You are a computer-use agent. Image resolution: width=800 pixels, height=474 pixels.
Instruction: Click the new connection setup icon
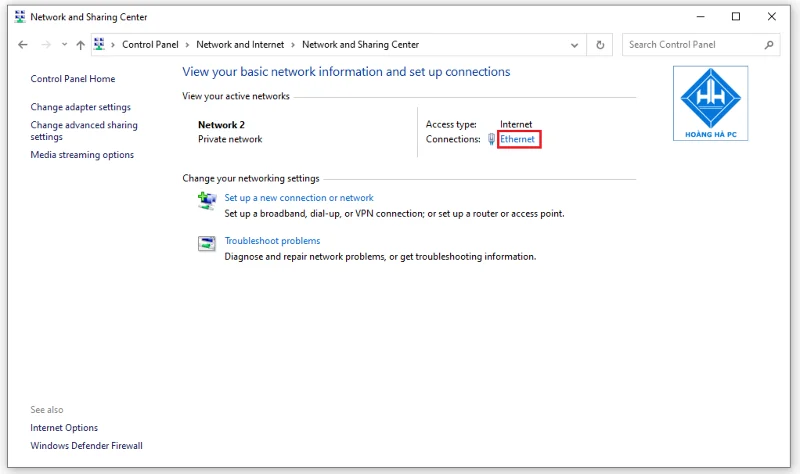click(x=207, y=201)
